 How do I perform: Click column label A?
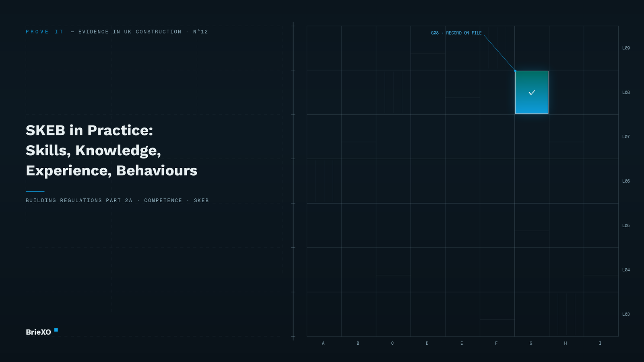pyautogui.click(x=323, y=343)
